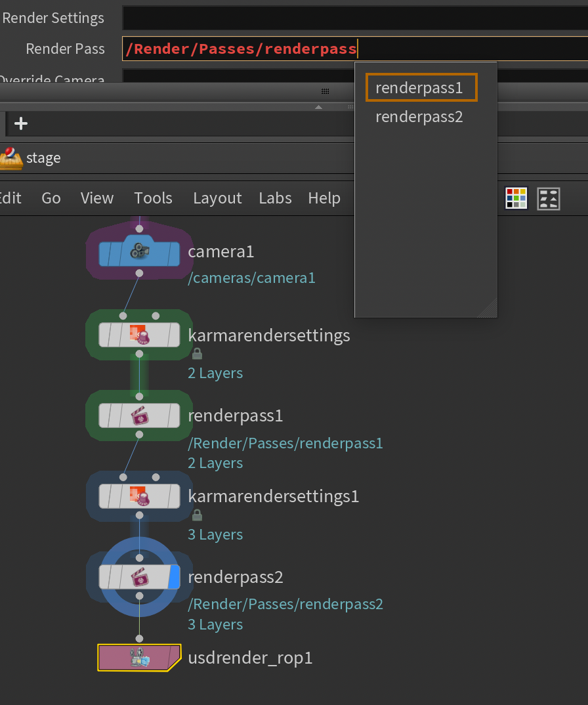Select renderpass1 from the autocomplete list
Screen dimensions: 588x705
tap(421, 87)
